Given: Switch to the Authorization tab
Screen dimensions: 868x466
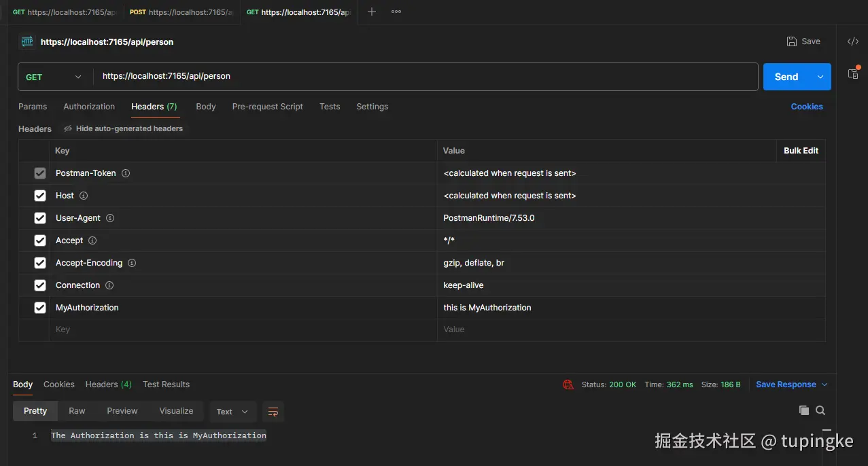Looking at the screenshot, I should tap(89, 107).
